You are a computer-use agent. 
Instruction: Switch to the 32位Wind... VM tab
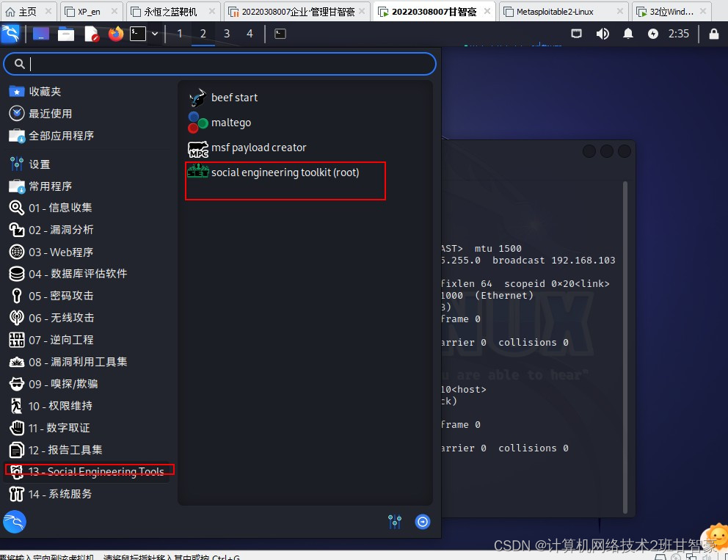pyautogui.click(x=671, y=11)
